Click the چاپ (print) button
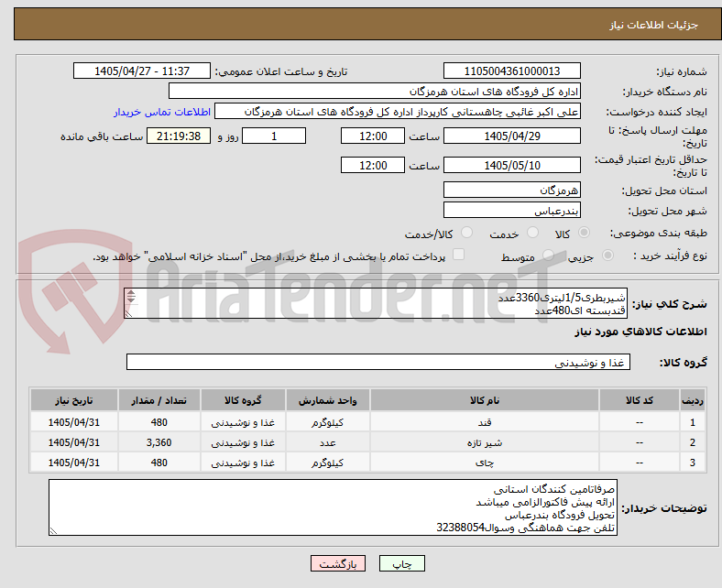722x588 pixels. 401,563
